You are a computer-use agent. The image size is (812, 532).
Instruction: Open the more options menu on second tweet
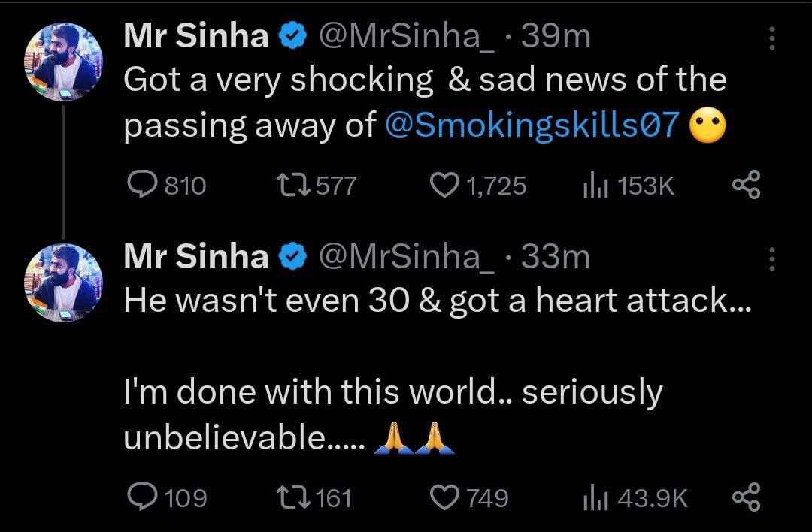coord(771,259)
